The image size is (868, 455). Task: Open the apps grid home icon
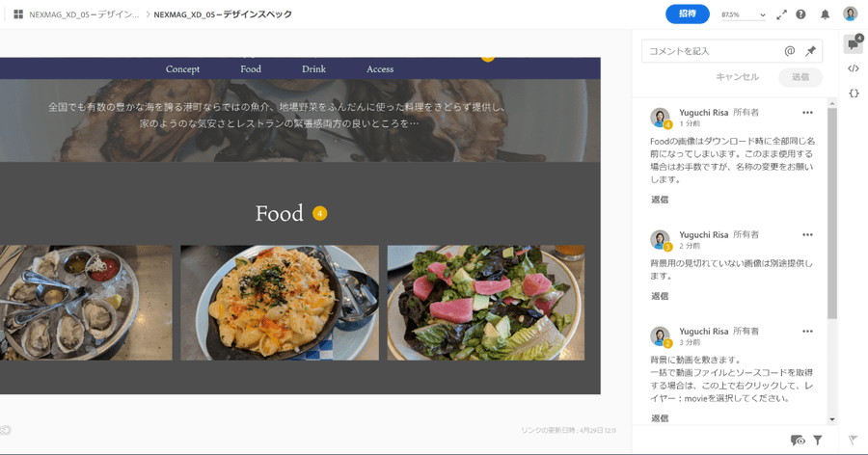pyautogui.click(x=18, y=14)
